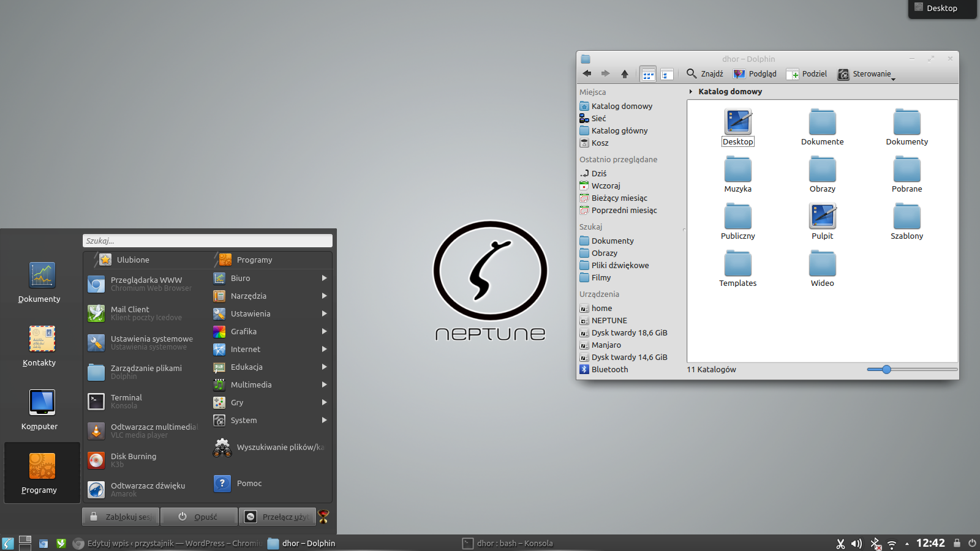Screen dimensions: 980x551
Task: Select the Pulpit folder
Action: [x=823, y=222]
